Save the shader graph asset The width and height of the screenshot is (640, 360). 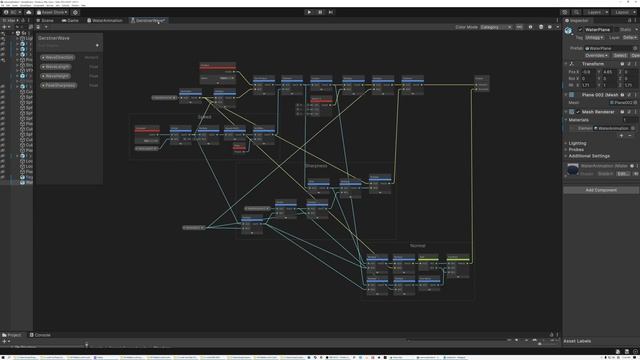click(38, 27)
